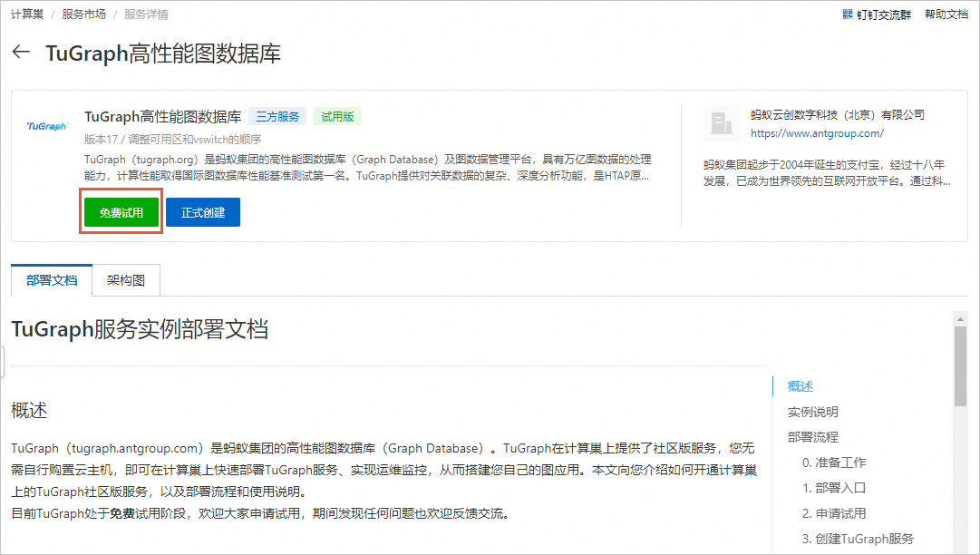Click 服务详情 breadcrumb text

pyautogui.click(x=146, y=14)
